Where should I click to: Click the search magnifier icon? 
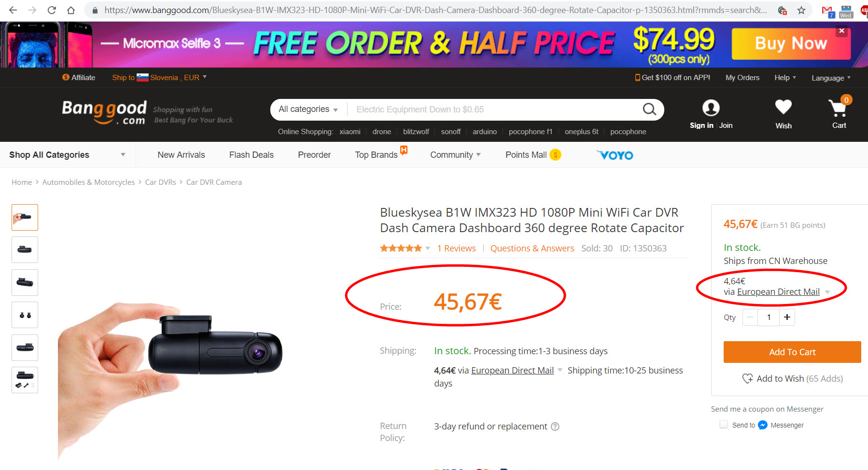tap(649, 110)
